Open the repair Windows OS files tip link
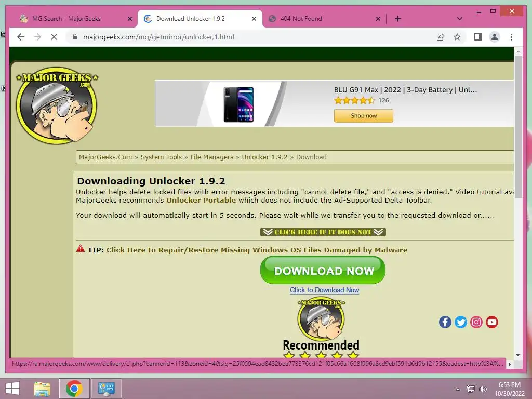Screen dimensions: 532x399 [257, 250]
